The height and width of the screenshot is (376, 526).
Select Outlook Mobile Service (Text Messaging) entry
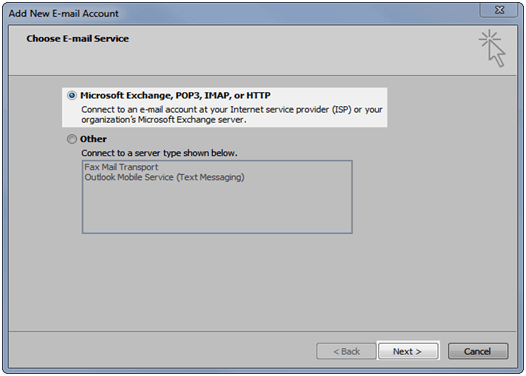coord(164,177)
